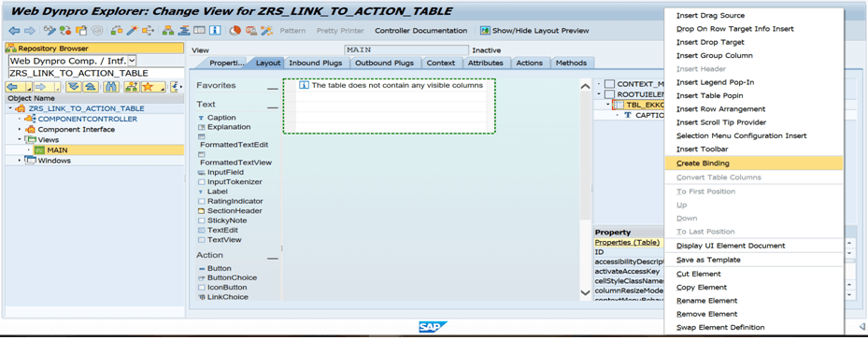Open the Attributes tab
The width and height of the screenshot is (868, 340).
[486, 64]
